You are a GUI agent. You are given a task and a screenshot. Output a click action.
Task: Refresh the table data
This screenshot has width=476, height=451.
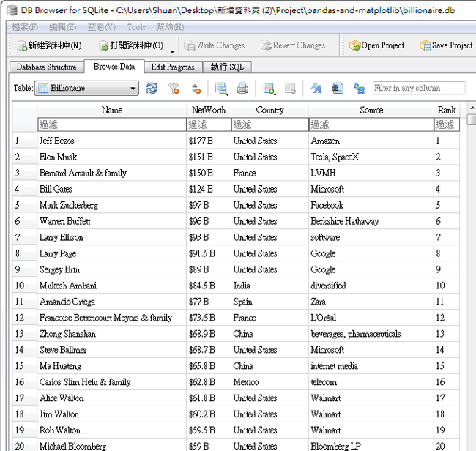tap(152, 89)
